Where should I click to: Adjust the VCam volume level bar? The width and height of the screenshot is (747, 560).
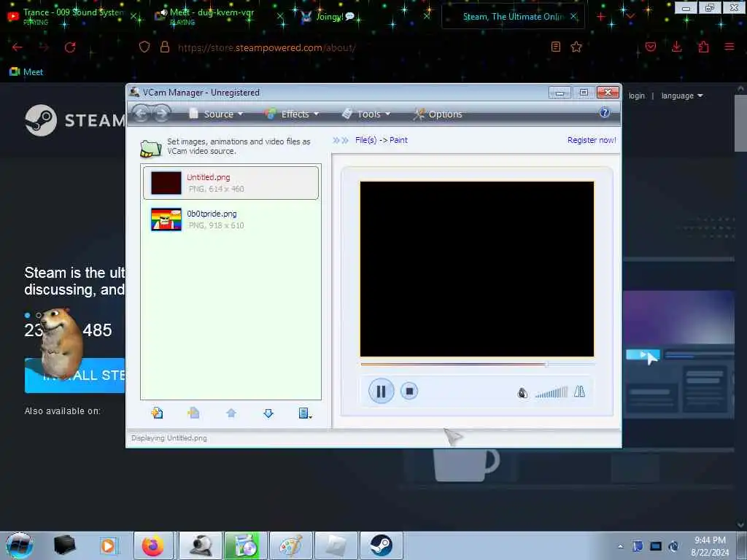point(551,393)
